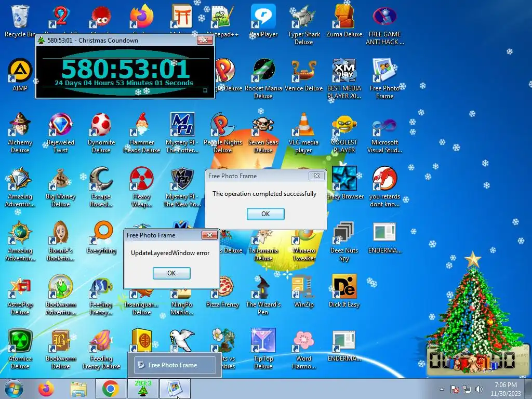Select Venice Deluxe shortcut
532x399 pixels.
click(x=303, y=75)
